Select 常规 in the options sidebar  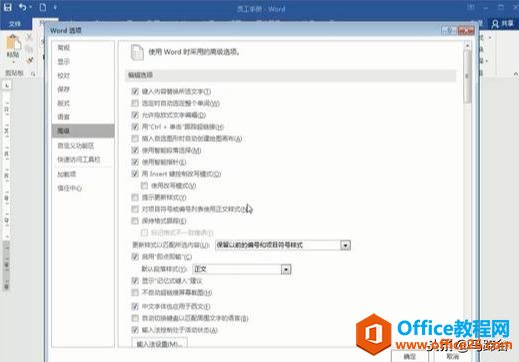point(64,47)
